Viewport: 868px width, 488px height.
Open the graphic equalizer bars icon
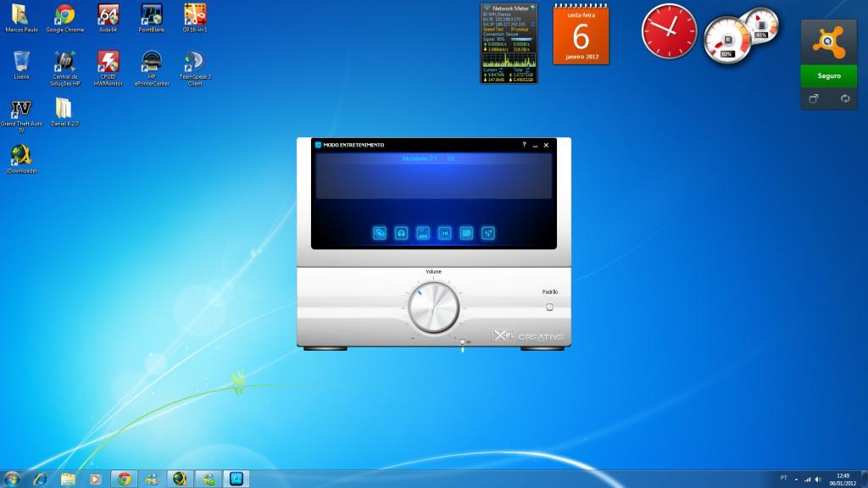[466, 233]
